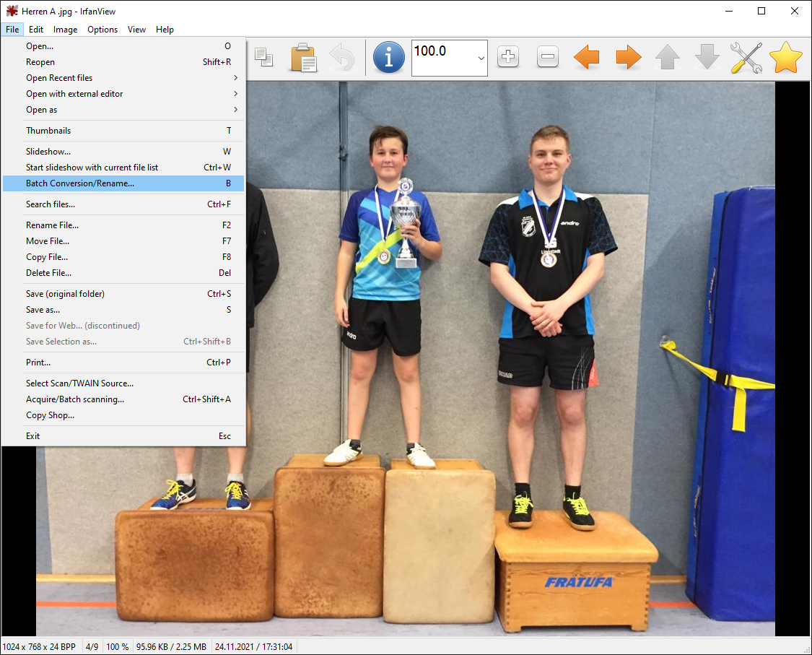Viewport: 812px width, 655px height.
Task: Choose Save as... menu entry
Action: pos(43,310)
